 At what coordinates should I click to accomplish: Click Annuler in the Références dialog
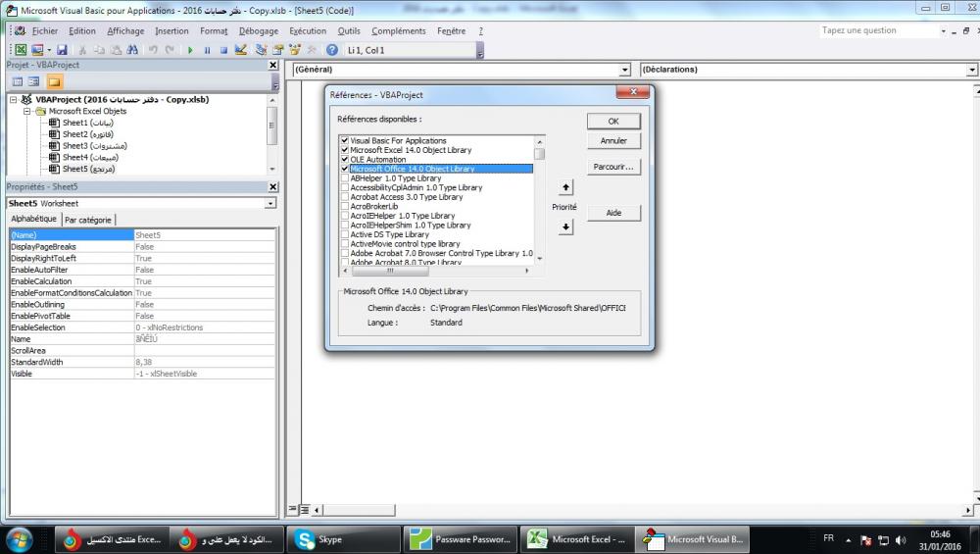tap(613, 141)
